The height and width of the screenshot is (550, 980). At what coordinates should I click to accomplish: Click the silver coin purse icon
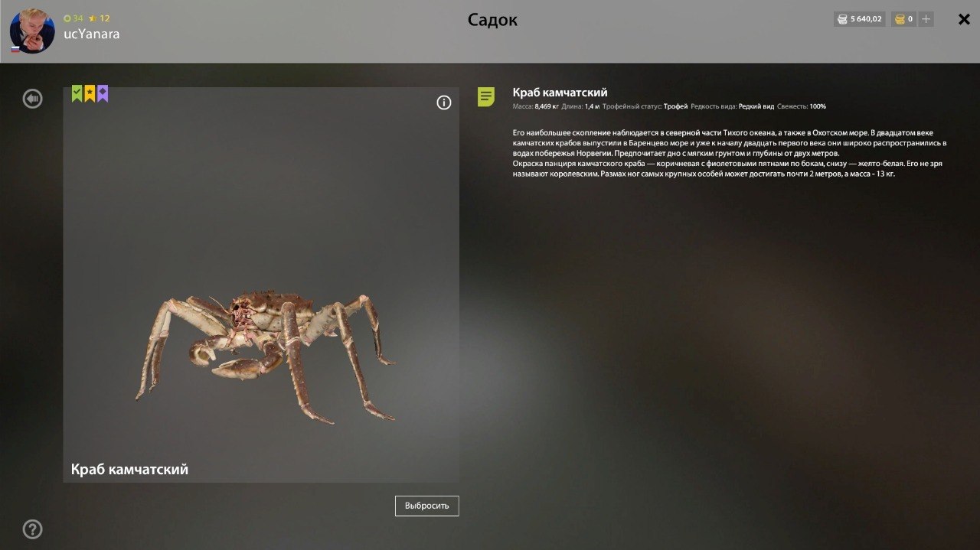click(x=841, y=18)
